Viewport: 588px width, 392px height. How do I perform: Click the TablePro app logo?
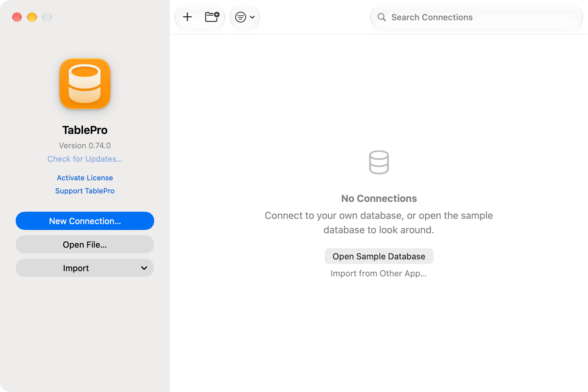[x=85, y=84]
